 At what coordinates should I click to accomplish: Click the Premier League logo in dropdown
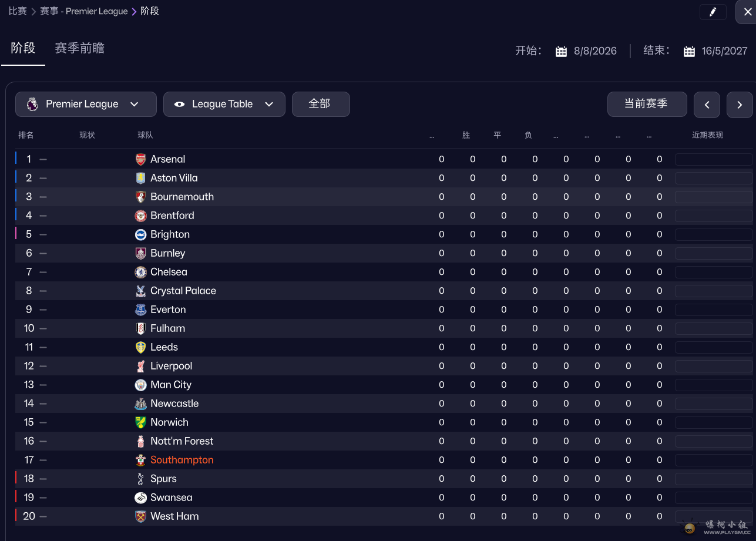click(33, 104)
